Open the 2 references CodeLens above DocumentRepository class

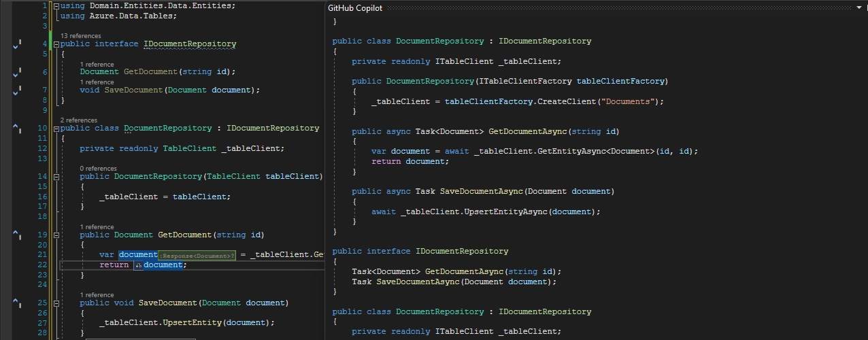pos(78,120)
